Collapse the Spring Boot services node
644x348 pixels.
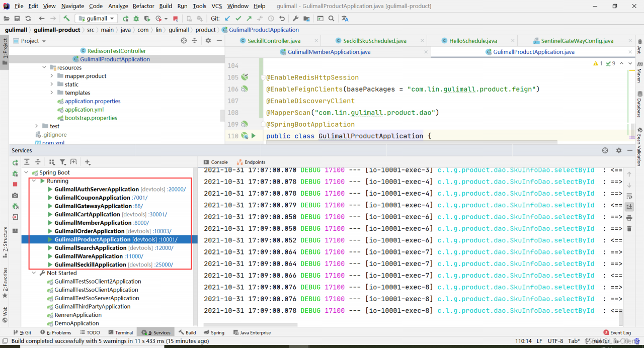click(26, 172)
